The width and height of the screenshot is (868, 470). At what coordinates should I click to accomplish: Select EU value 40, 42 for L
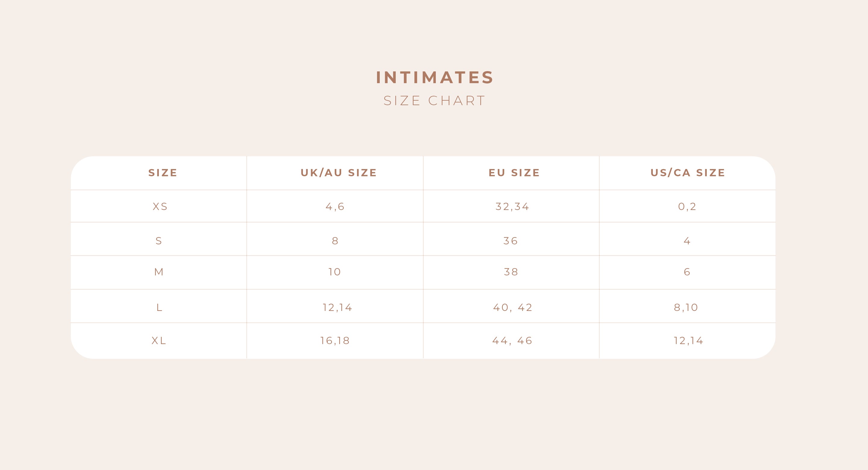(512, 307)
